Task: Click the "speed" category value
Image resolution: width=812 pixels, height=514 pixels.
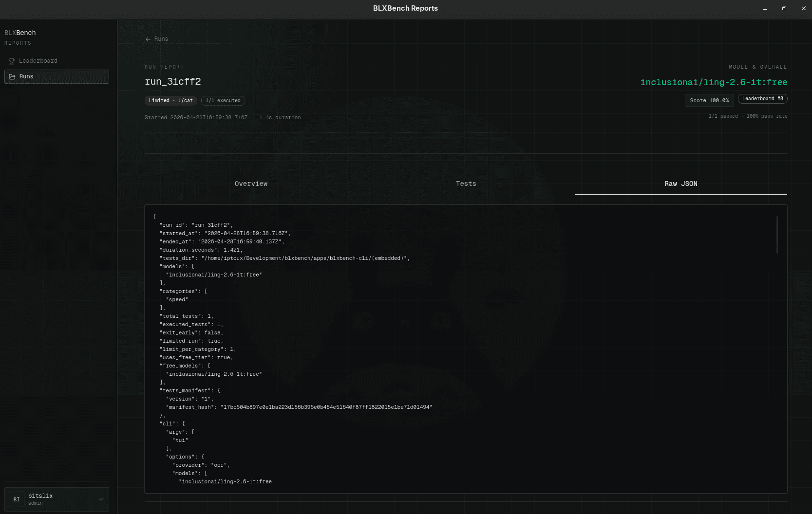Action: [x=177, y=300]
